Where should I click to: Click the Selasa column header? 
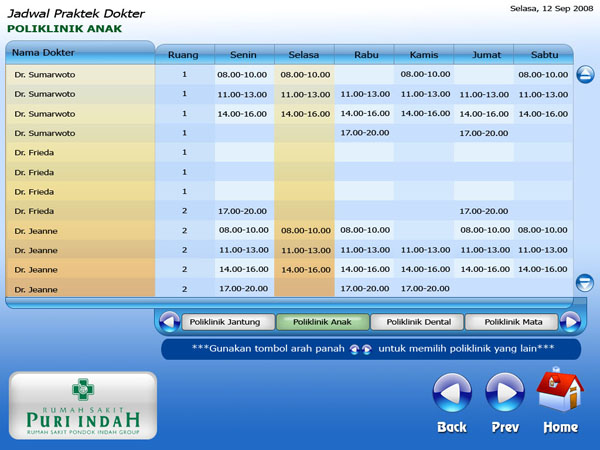coord(304,55)
